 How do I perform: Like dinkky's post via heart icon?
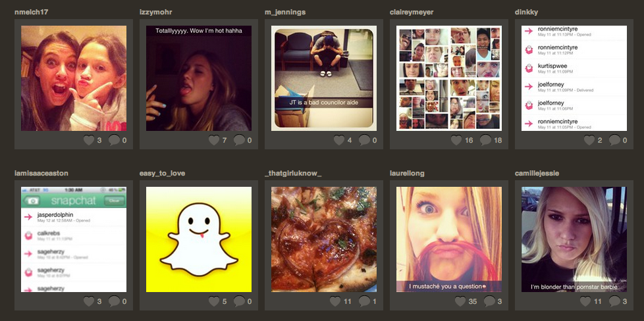pyautogui.click(x=589, y=140)
